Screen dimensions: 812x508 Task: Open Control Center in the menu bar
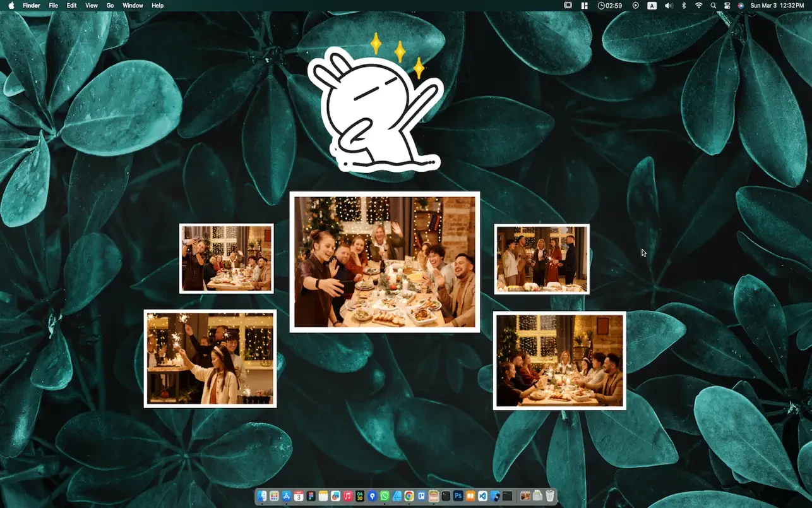click(x=727, y=6)
